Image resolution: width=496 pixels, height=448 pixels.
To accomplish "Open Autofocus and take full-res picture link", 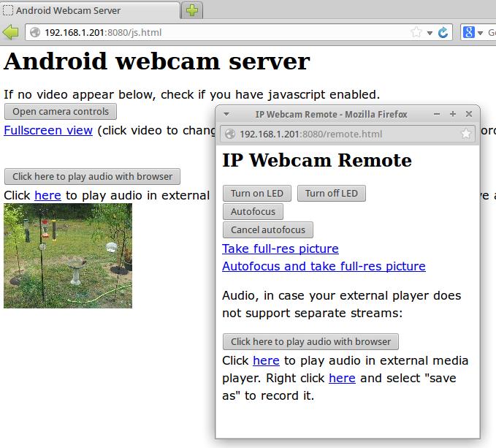I will click(x=324, y=267).
